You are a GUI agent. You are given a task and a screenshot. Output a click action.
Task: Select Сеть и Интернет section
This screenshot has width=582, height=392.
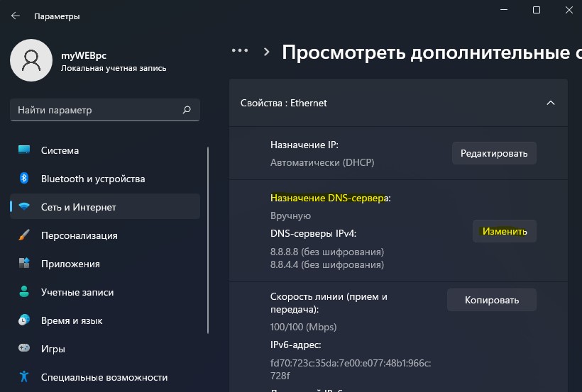105,206
